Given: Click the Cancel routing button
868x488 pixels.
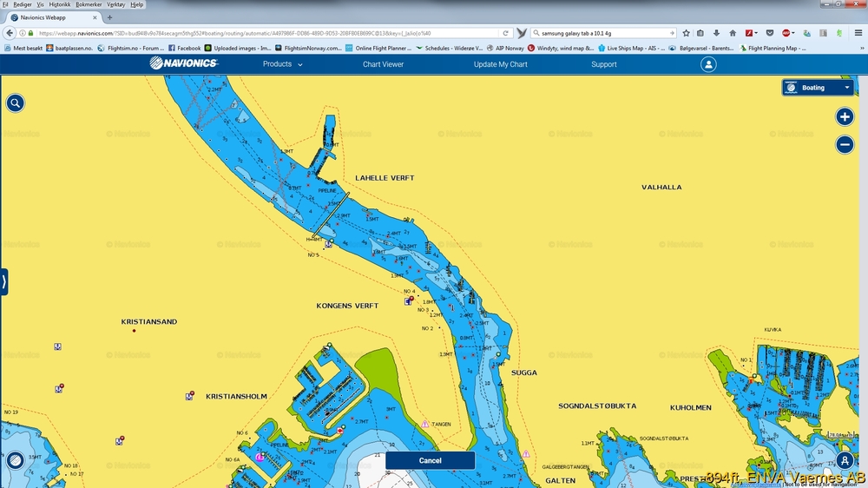Looking at the screenshot, I should [x=431, y=460].
